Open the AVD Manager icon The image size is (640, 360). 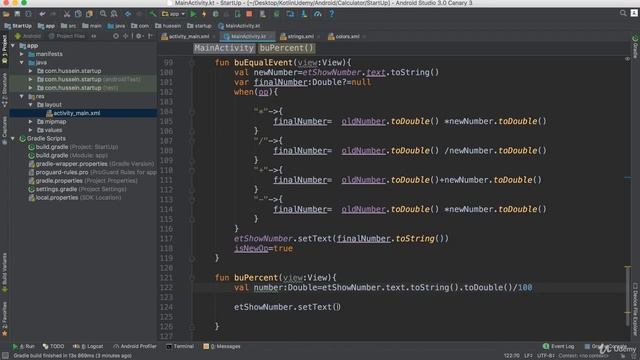[x=263, y=14]
